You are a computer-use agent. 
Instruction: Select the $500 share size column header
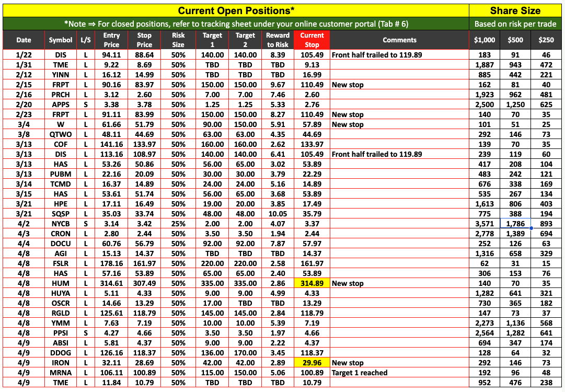(x=516, y=40)
